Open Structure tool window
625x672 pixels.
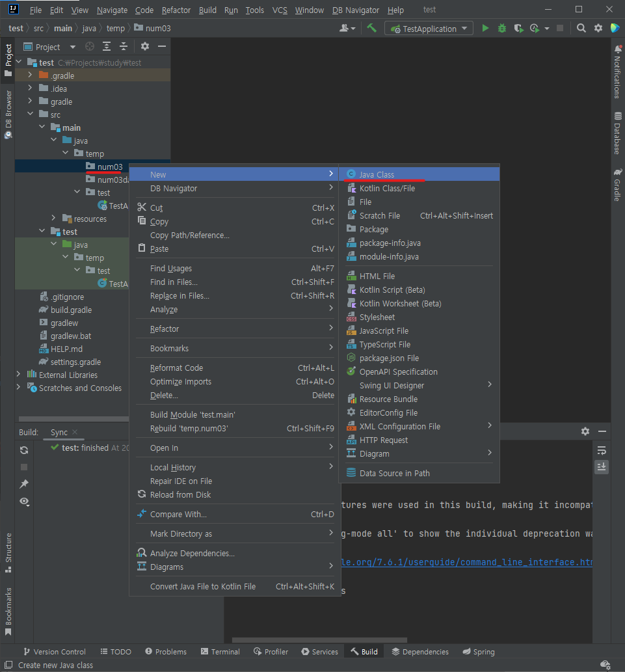pyautogui.click(x=8, y=553)
